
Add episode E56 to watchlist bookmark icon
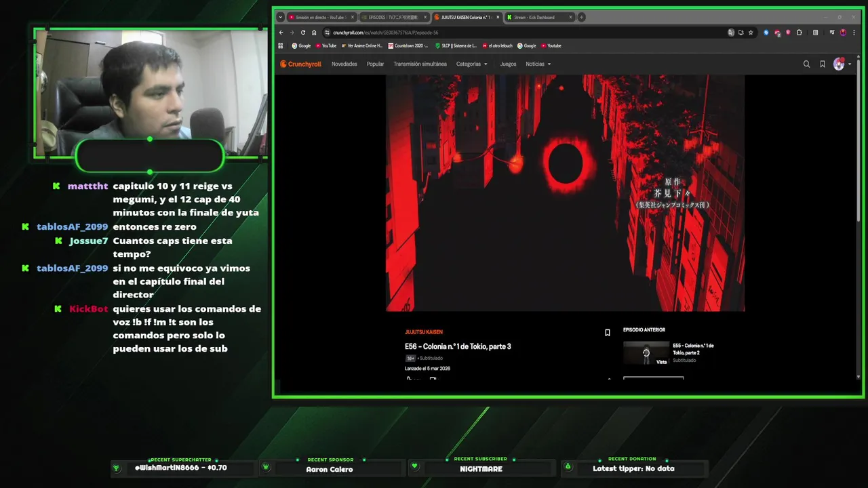pos(608,333)
